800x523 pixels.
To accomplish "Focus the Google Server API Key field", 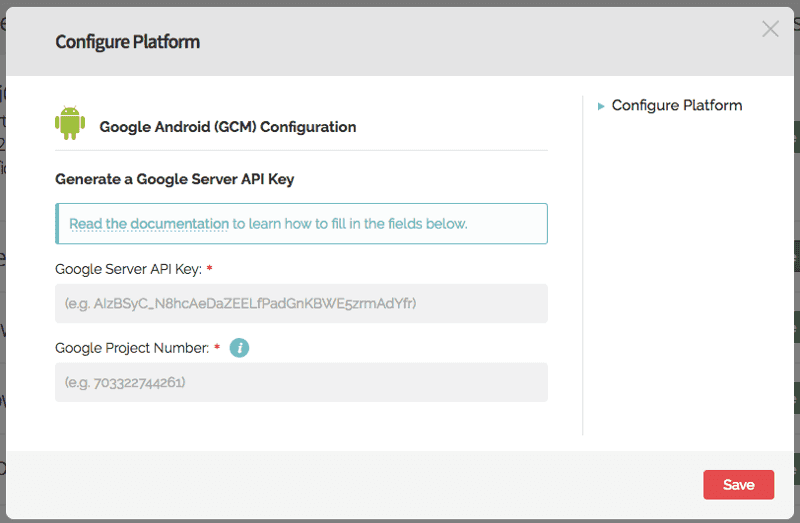I will pos(302,304).
